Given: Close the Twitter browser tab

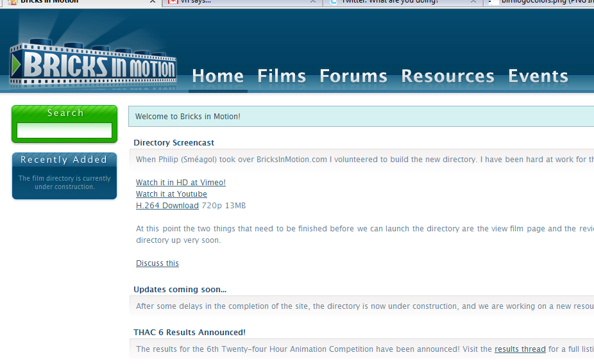Looking at the screenshot, I should 473,1.
